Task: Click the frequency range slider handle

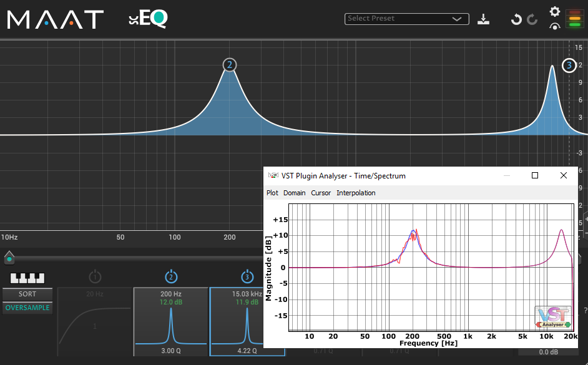Action: click(x=9, y=258)
